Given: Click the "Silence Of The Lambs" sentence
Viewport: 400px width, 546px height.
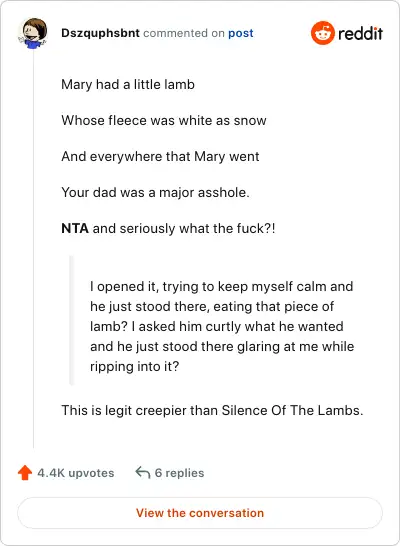Looking at the screenshot, I should (212, 411).
